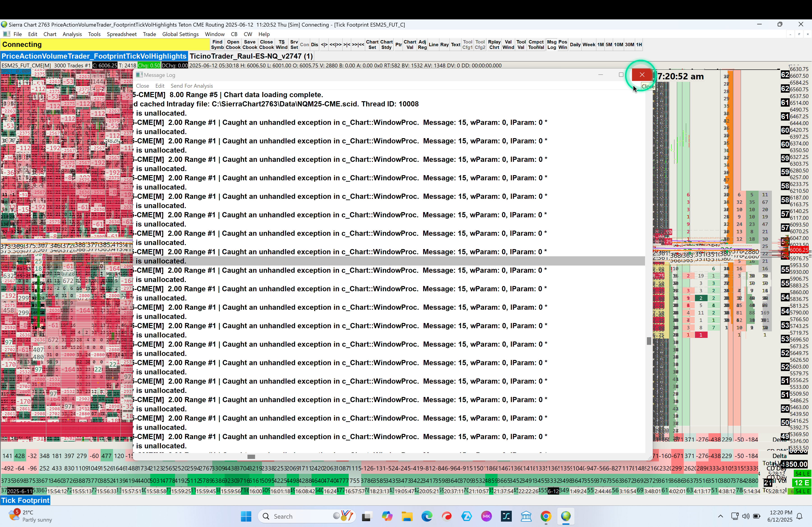Click the Find Symb toolbar button
Screen dimensions: 812x527
coord(217,45)
